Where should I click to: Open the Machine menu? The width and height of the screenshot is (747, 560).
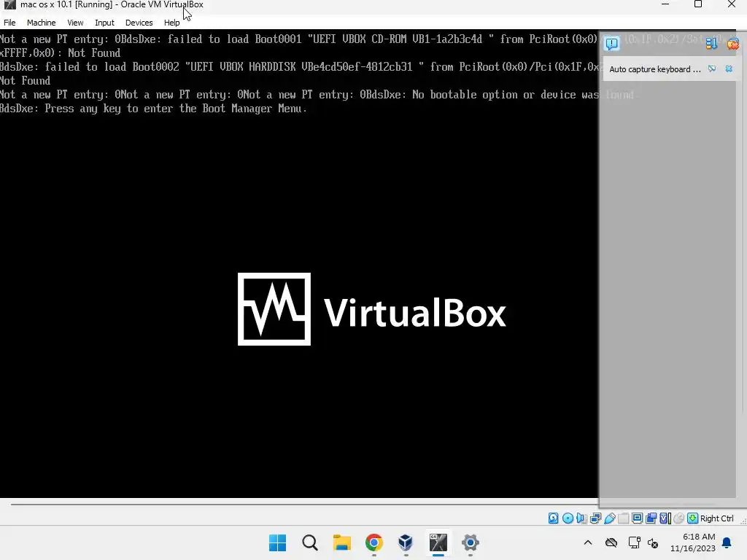41,23
